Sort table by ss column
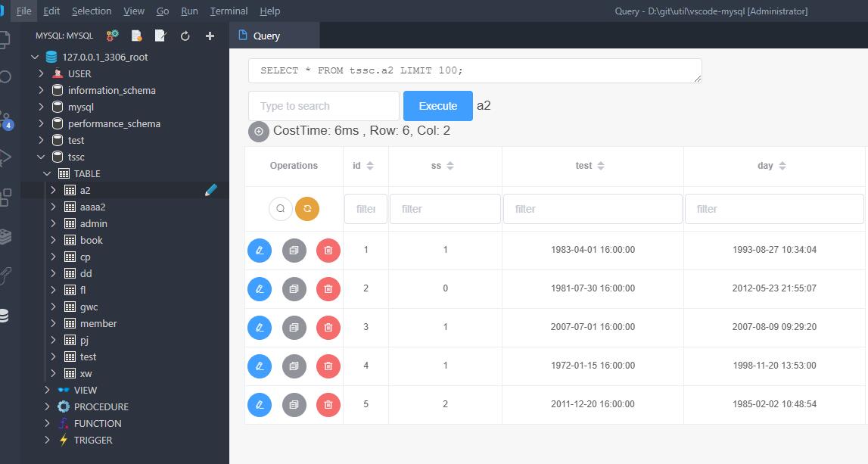Image resolution: width=868 pixels, height=464 pixels. point(450,166)
